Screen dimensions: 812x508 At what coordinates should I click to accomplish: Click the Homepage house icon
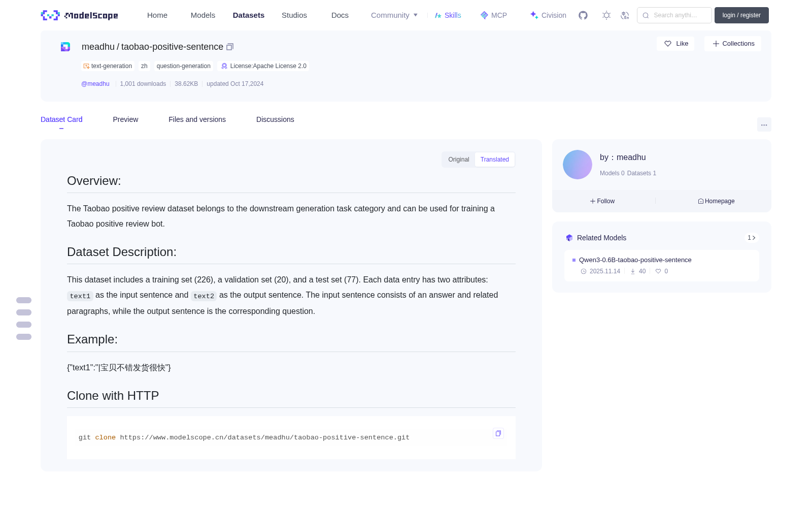click(x=701, y=201)
